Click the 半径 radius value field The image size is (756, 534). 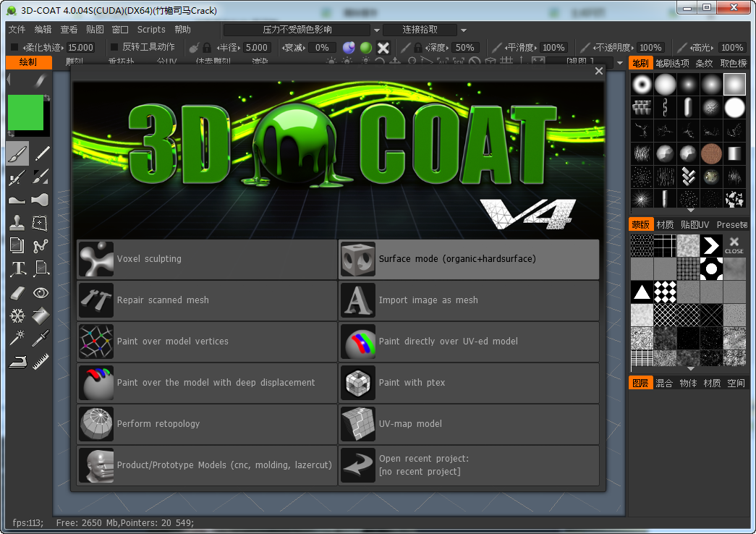pos(256,47)
